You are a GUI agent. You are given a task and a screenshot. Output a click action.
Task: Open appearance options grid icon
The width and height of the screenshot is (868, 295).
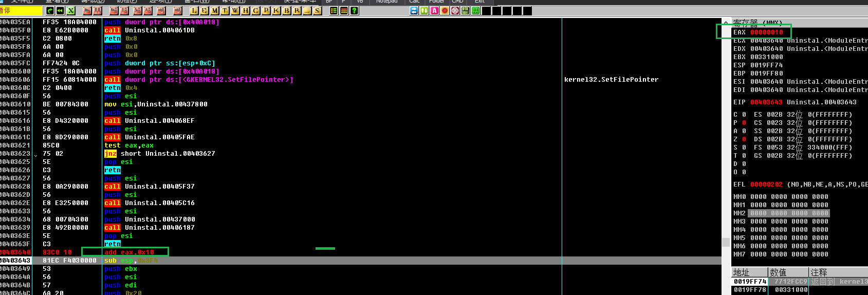[344, 10]
